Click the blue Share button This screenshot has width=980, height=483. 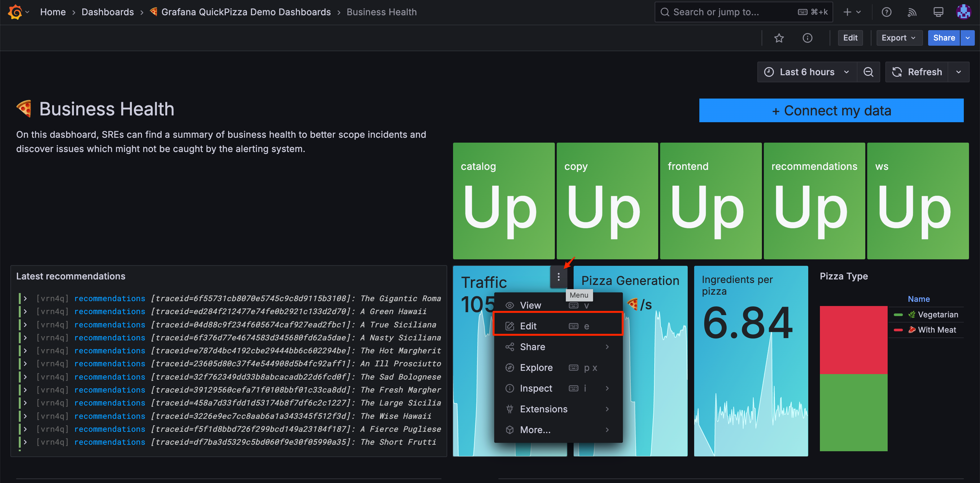(x=943, y=38)
